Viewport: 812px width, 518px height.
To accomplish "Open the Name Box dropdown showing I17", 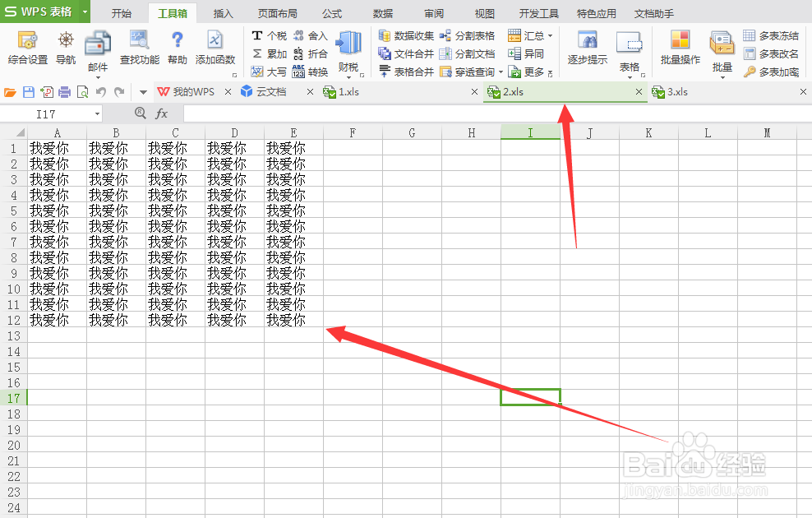I will point(97,113).
